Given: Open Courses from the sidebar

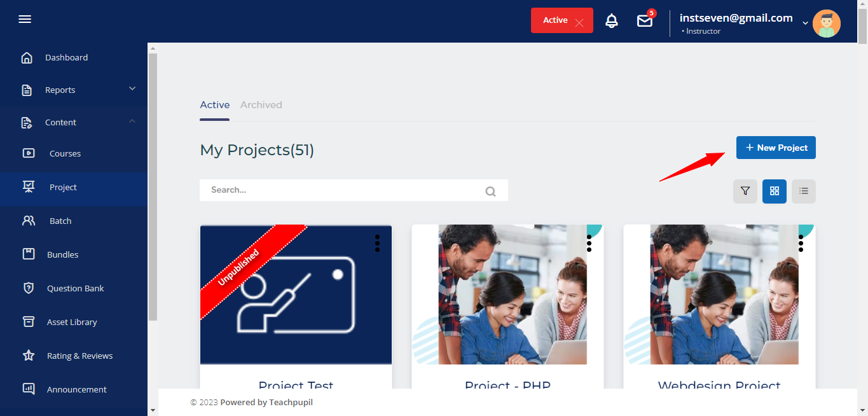Looking at the screenshot, I should pos(65,153).
